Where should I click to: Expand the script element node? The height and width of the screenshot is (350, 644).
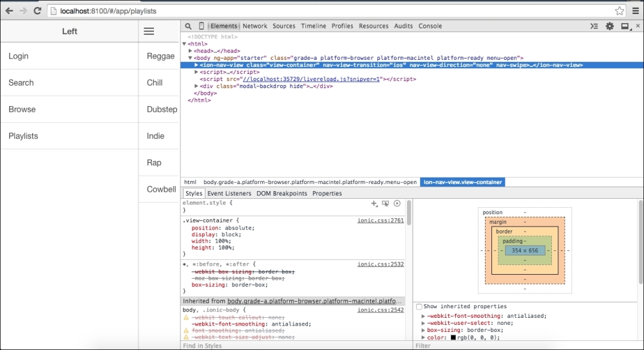(196, 72)
